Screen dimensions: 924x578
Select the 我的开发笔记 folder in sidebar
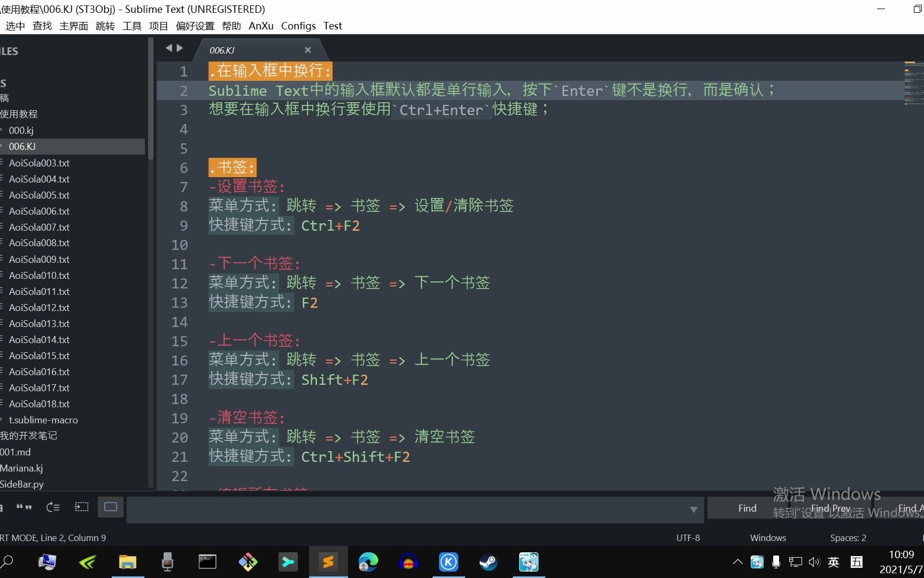tap(72, 436)
